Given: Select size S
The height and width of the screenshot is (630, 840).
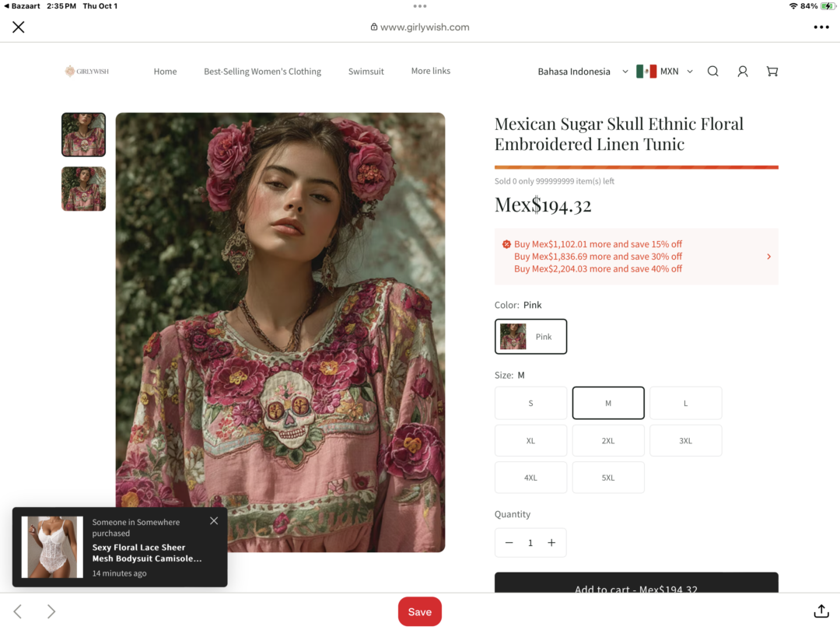Looking at the screenshot, I should [x=530, y=403].
